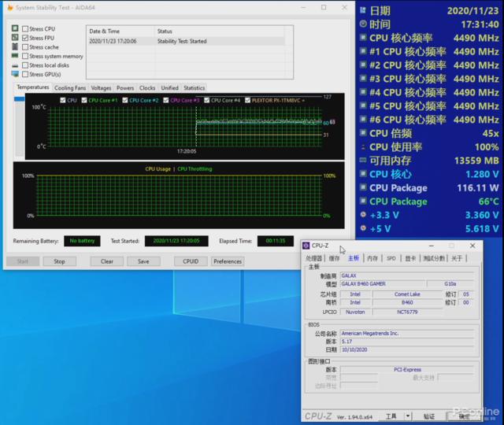Click icon beside CPU Package wattage

(363, 187)
